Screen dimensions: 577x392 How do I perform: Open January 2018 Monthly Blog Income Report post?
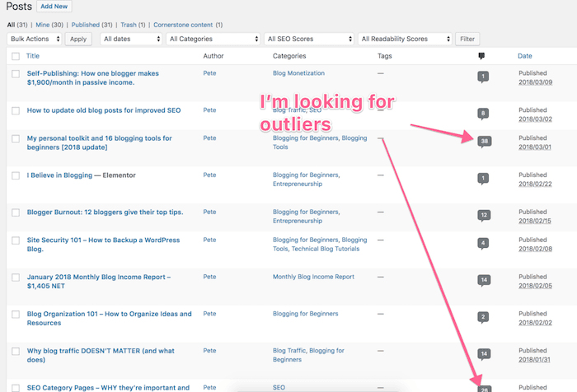click(x=99, y=282)
